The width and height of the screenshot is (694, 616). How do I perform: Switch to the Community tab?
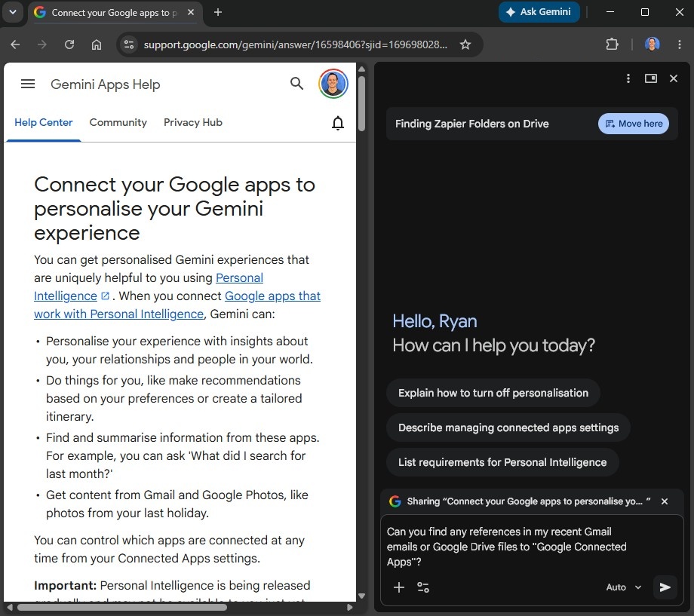point(118,123)
